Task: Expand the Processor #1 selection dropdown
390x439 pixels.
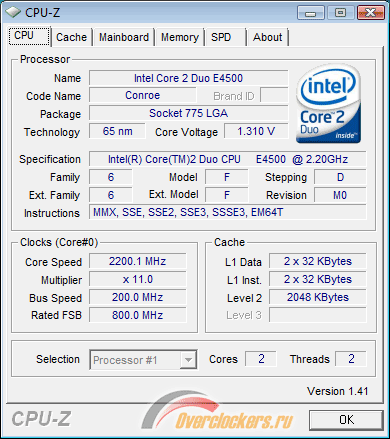Action: click(188, 360)
